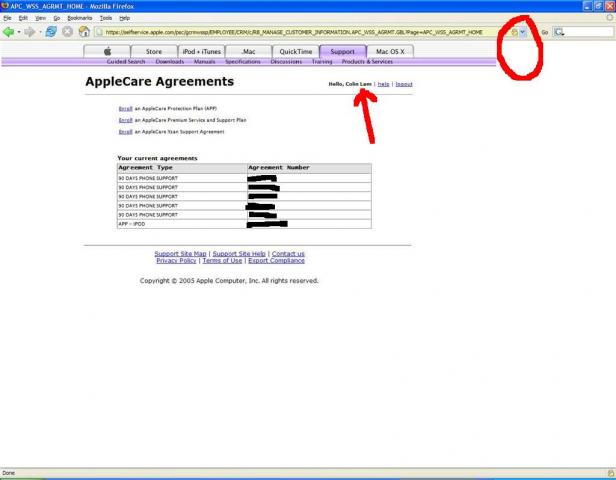Switch to the .Mac tab
616x480 pixels.
tap(249, 51)
